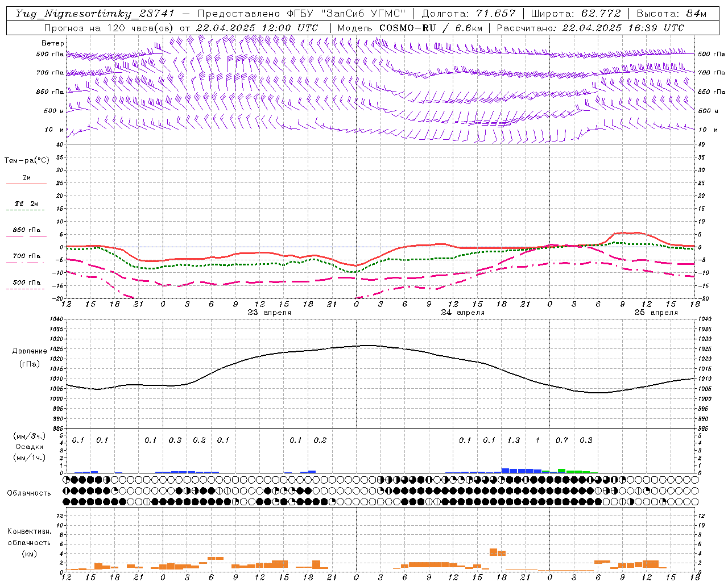Click the '2м' temperature legend entry

pos(27,178)
